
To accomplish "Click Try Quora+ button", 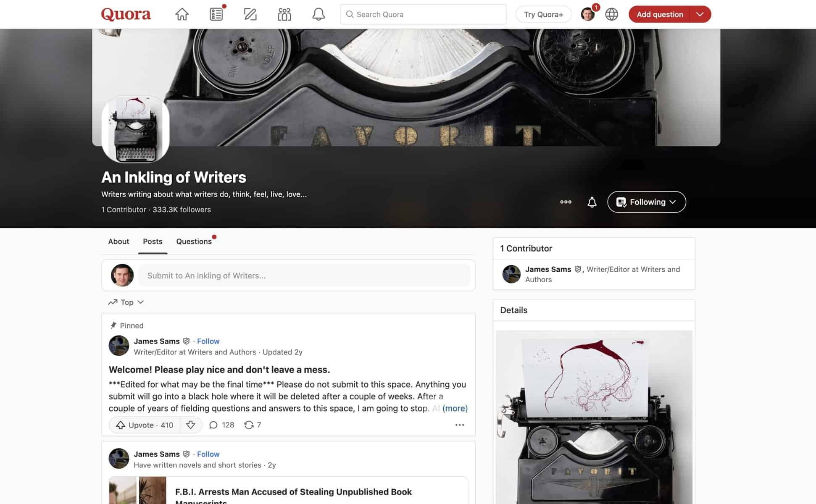I will pos(543,14).
